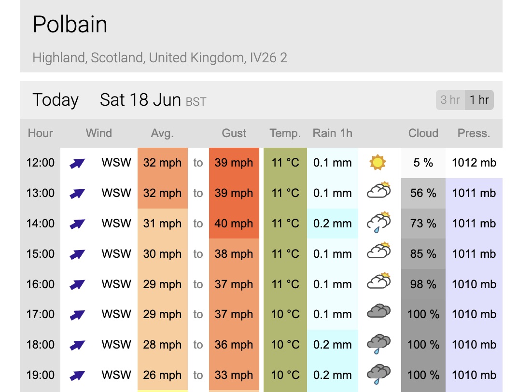Click the Polbain location title
The image size is (532, 392).
click(x=70, y=25)
